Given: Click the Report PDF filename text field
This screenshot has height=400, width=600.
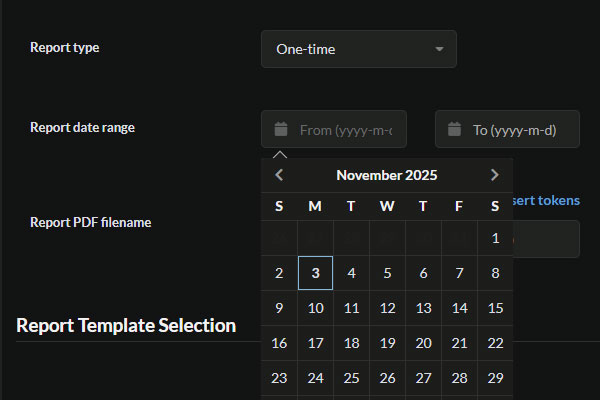Looking at the screenshot, I should [x=546, y=239].
